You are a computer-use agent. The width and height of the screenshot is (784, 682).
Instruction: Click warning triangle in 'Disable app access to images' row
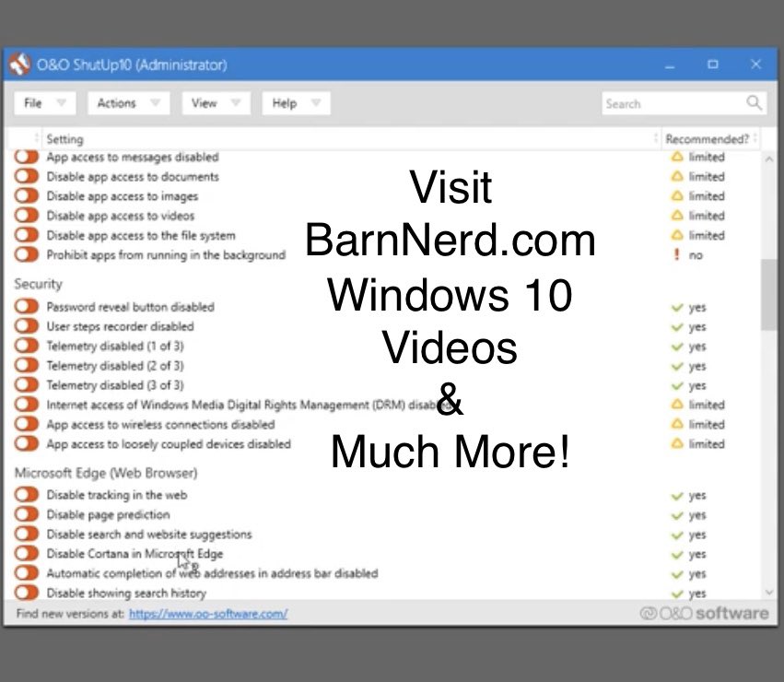pyautogui.click(x=677, y=195)
